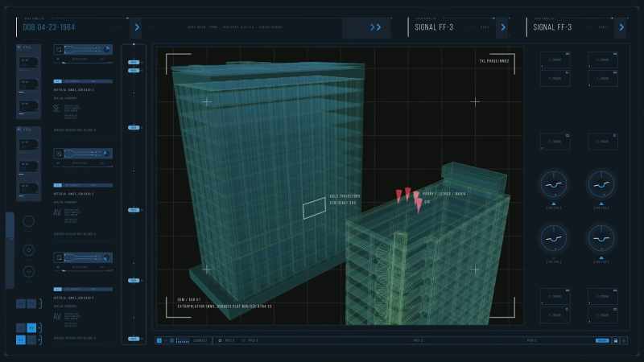Expand the rightmost SIGNAL FF-3 panel chevron
The image size is (644, 362).
(x=621, y=27)
